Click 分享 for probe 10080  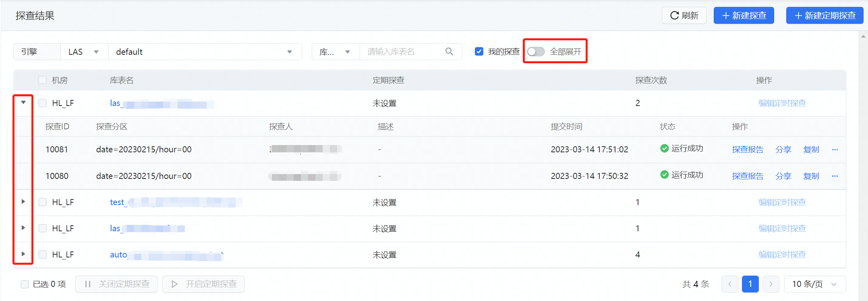[x=783, y=176]
